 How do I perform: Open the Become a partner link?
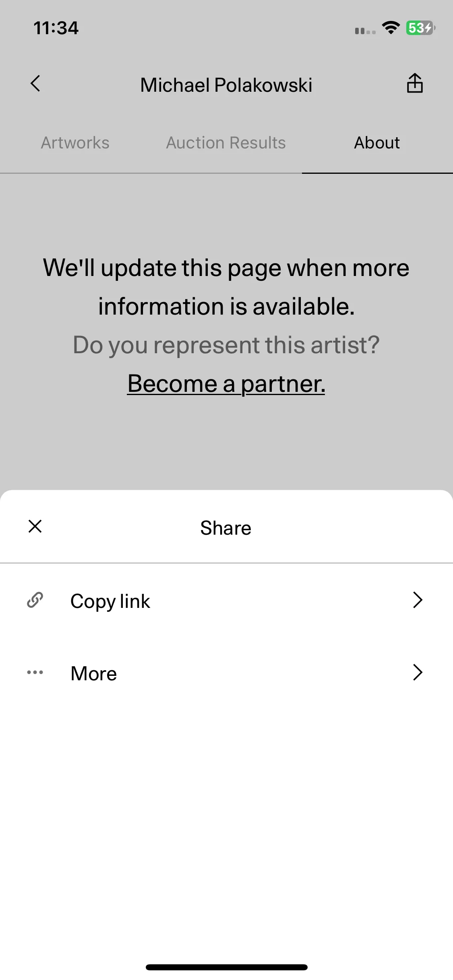226,383
